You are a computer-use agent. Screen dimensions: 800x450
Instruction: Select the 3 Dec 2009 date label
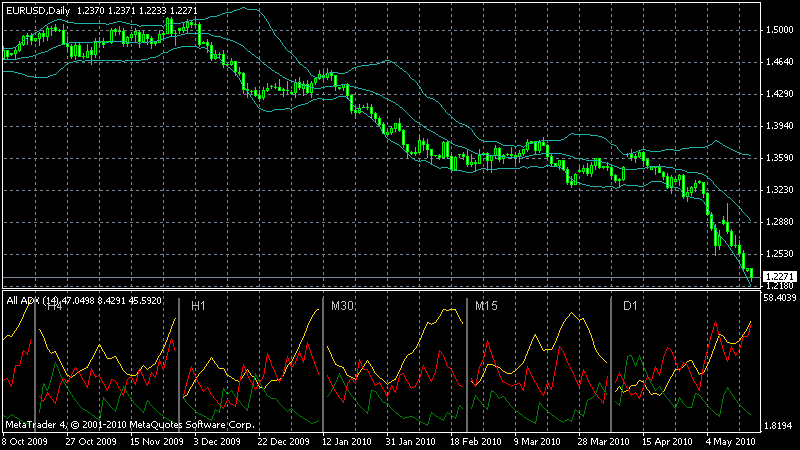pos(217,442)
